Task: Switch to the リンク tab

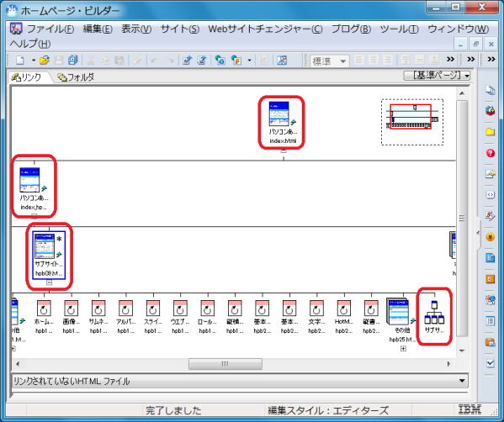Action: 27,77
